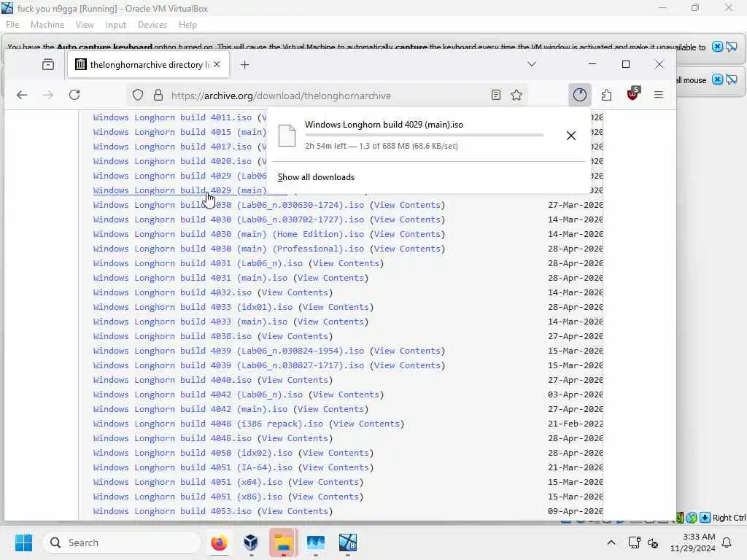Open the VirtualBox File menu
The image size is (747, 560).
pyautogui.click(x=12, y=25)
